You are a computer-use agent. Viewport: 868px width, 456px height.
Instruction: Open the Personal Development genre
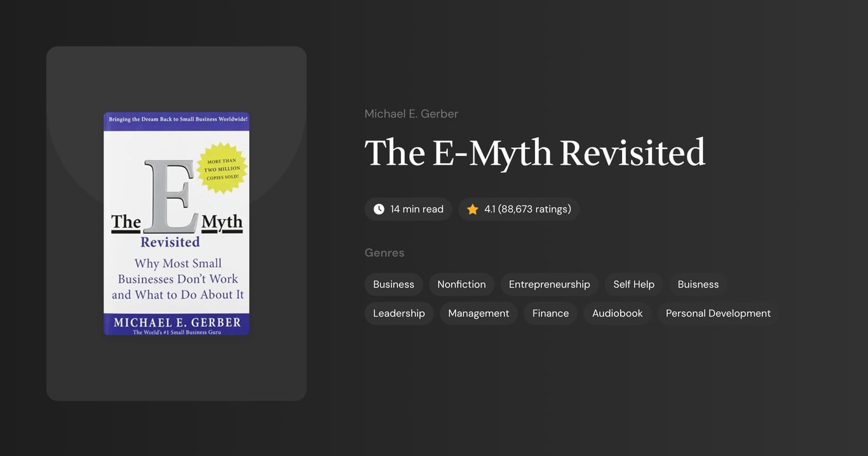tap(717, 313)
